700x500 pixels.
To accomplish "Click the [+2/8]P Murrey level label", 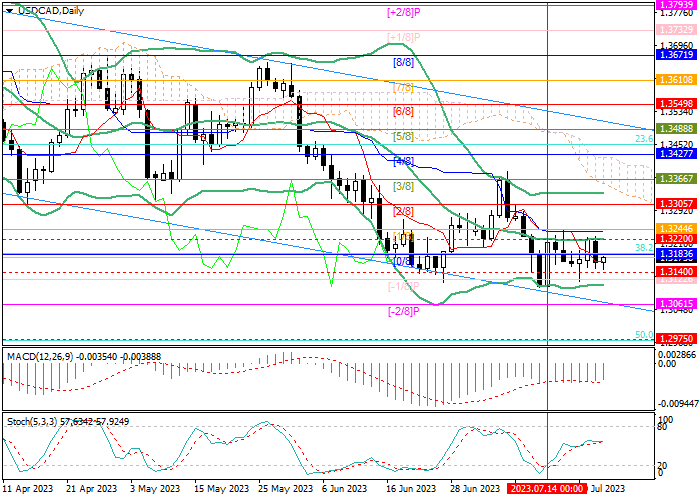I will click(x=404, y=12).
